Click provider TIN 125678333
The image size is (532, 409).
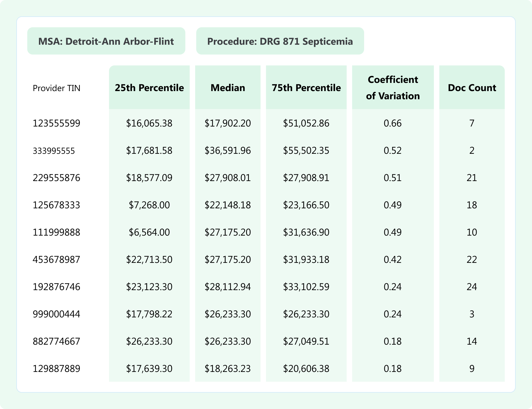pyautogui.click(x=56, y=205)
